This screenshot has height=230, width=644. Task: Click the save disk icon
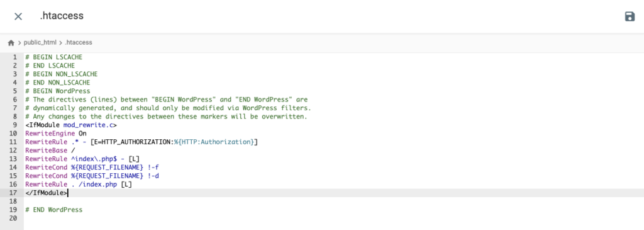tap(630, 16)
